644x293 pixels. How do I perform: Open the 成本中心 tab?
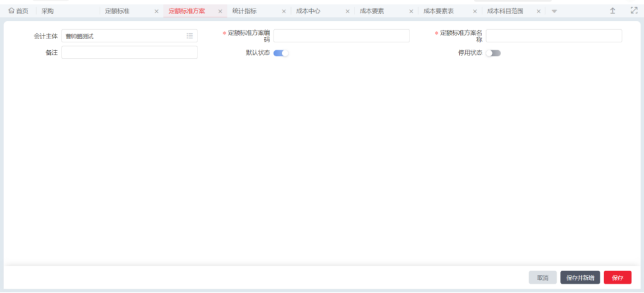click(308, 11)
